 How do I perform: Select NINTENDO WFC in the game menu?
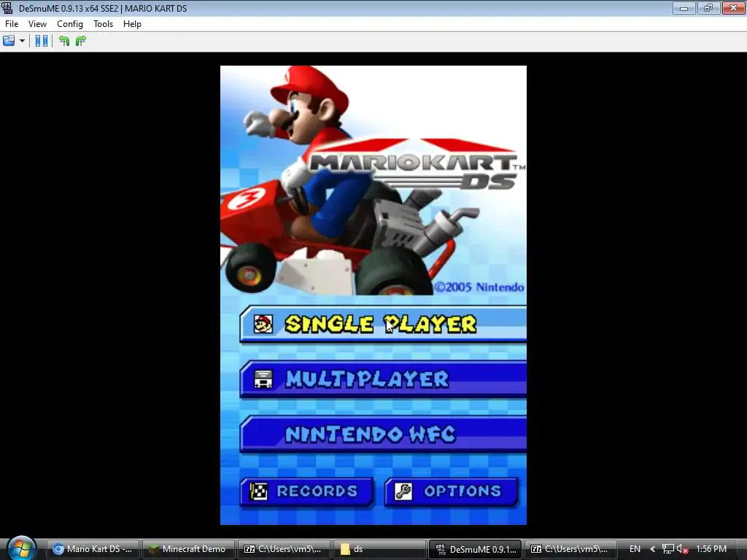[383, 434]
